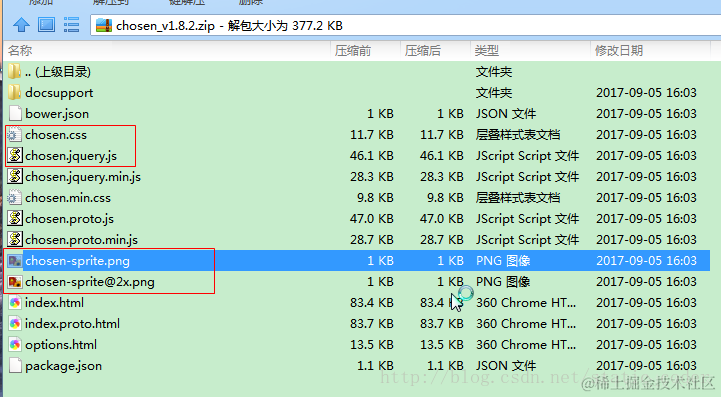Click the JSON 文件 type of bower.json
The height and width of the screenshot is (397, 721).
click(506, 114)
